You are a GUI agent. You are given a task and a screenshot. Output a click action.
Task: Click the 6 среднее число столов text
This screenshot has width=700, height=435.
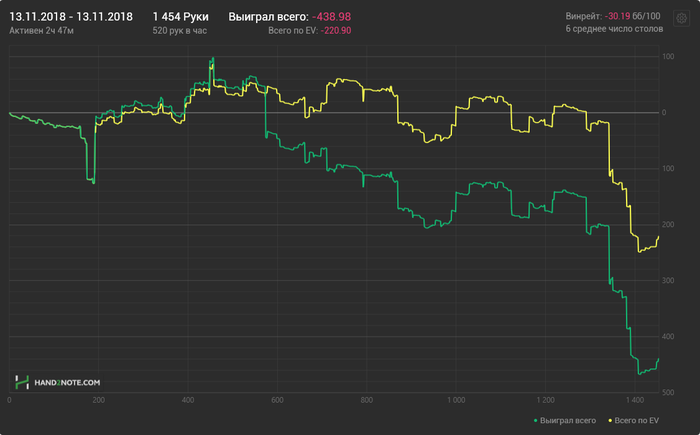coord(614,29)
